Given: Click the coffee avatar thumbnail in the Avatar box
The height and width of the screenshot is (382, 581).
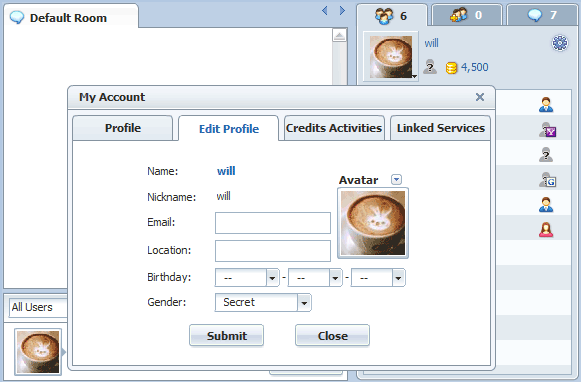Looking at the screenshot, I should tap(373, 223).
